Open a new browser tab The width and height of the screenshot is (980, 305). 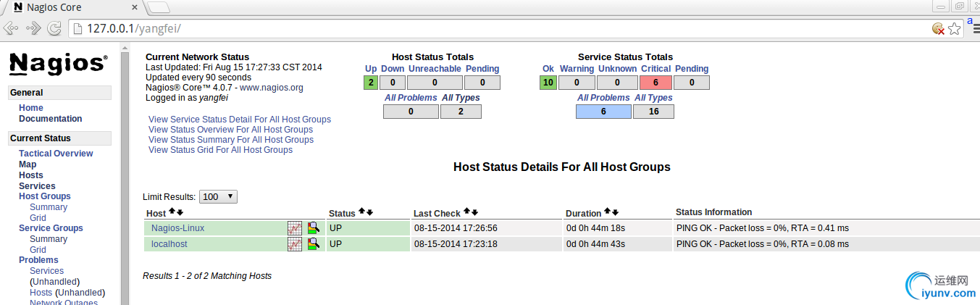[159, 7]
